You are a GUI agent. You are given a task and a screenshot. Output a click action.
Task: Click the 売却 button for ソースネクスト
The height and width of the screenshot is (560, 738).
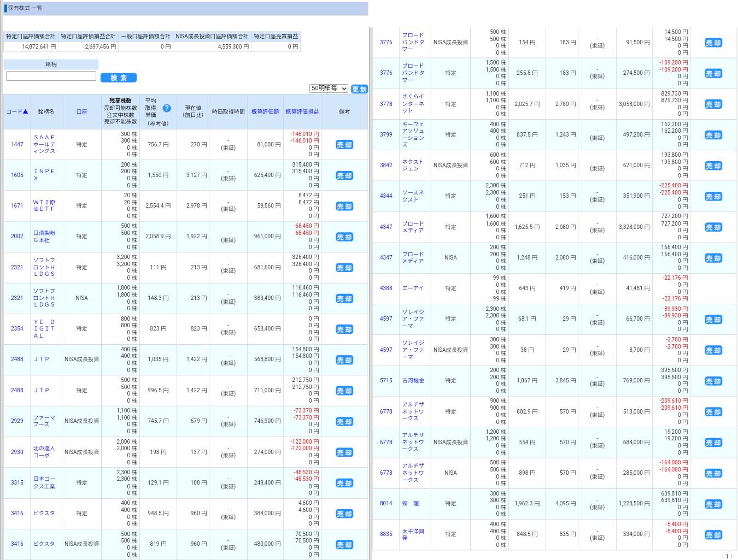coord(713,197)
